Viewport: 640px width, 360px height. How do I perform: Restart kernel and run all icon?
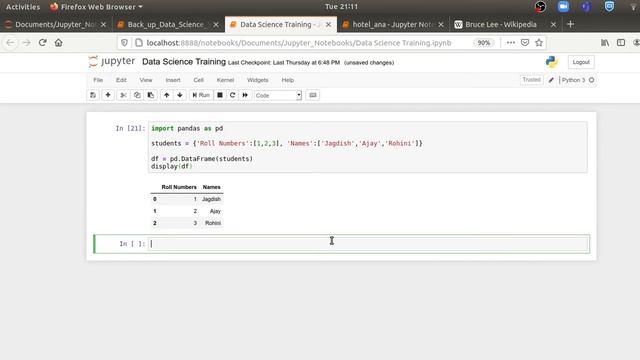[x=245, y=95]
